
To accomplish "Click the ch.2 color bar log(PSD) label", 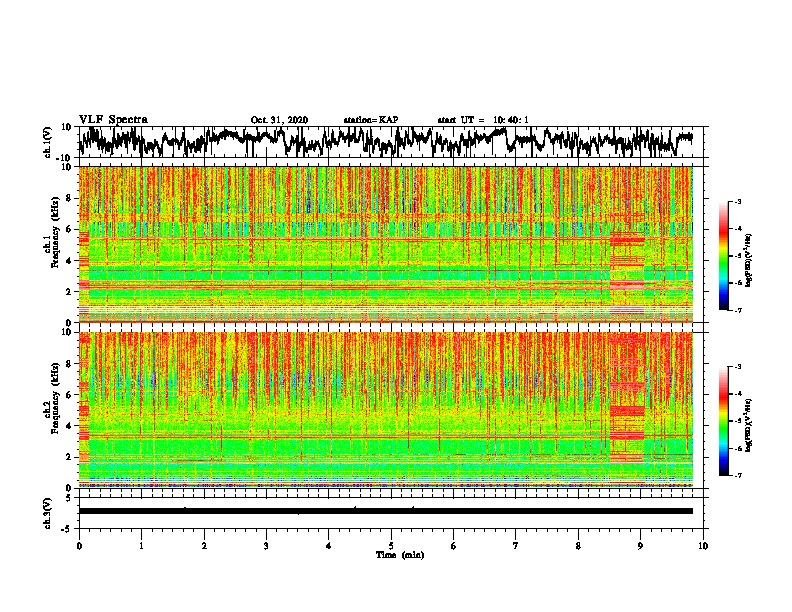I will tap(748, 426).
